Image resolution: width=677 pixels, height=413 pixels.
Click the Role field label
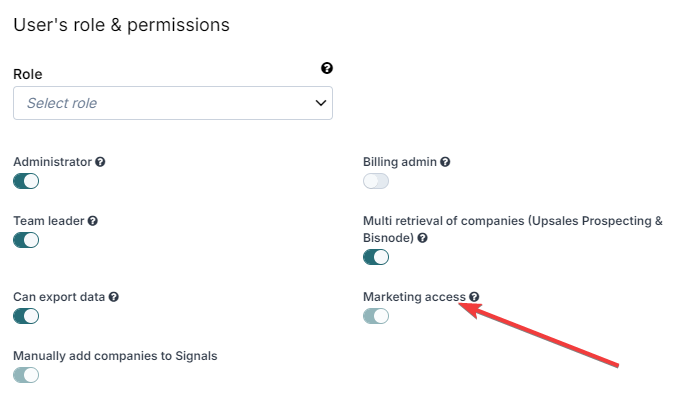[x=28, y=74]
